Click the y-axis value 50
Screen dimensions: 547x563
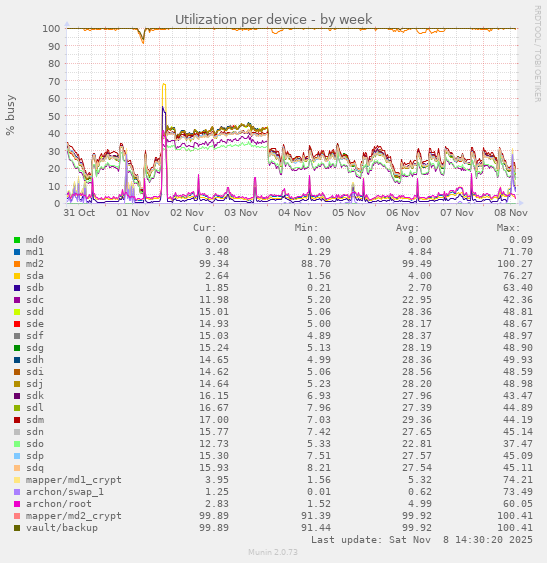click(54, 116)
